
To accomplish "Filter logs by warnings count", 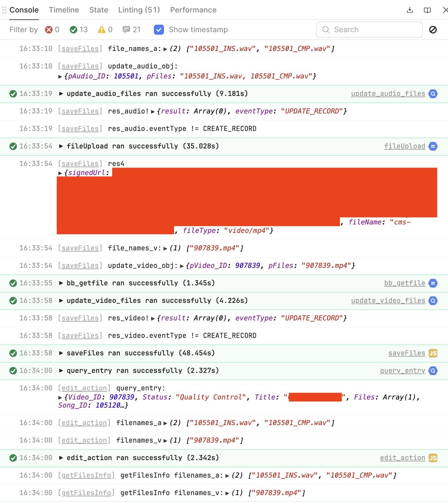I will [105, 30].
